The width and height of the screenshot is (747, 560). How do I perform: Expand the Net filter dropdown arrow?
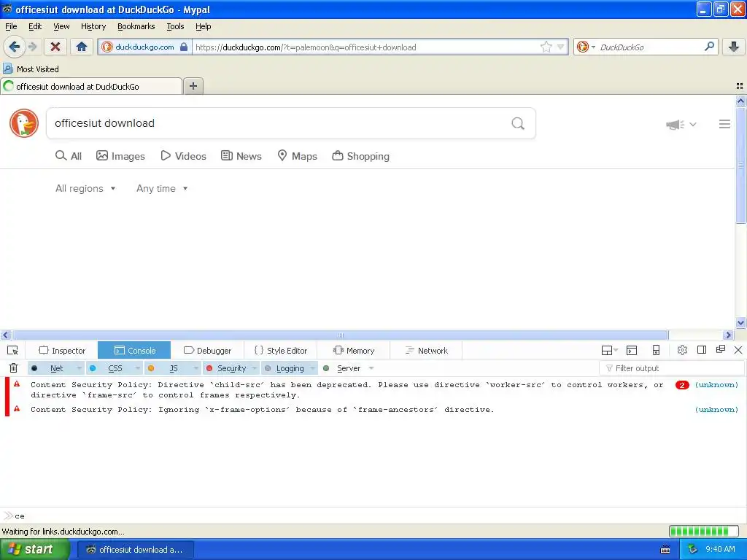click(x=79, y=368)
